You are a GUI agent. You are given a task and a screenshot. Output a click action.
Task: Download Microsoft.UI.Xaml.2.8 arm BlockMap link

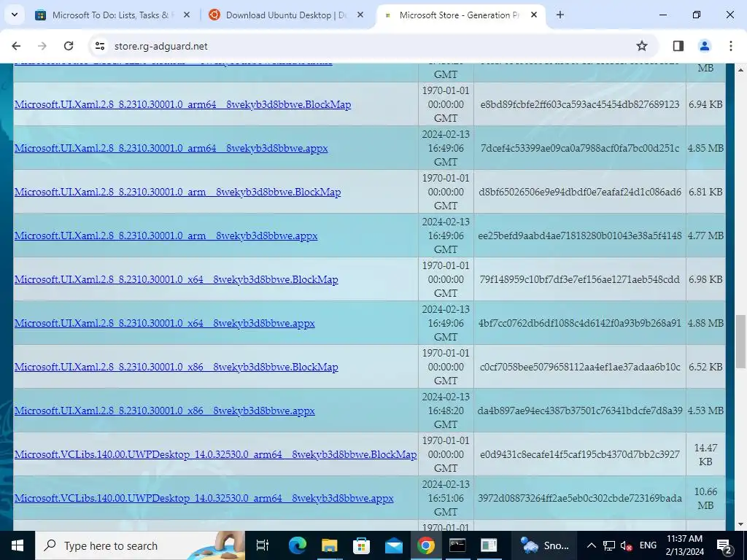click(177, 192)
